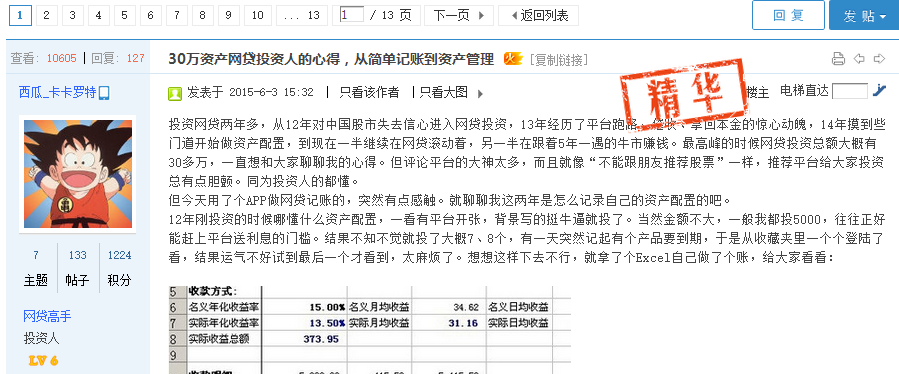Image resolution: width=899 pixels, height=374 pixels.
Task: Click post date 2015-6-3 15:32
Action: (x=271, y=92)
